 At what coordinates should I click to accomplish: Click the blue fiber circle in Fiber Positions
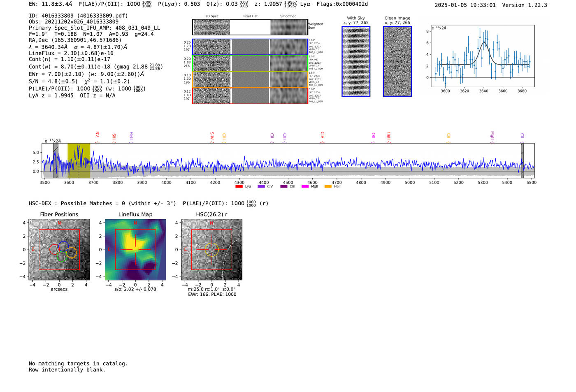coord(63,246)
